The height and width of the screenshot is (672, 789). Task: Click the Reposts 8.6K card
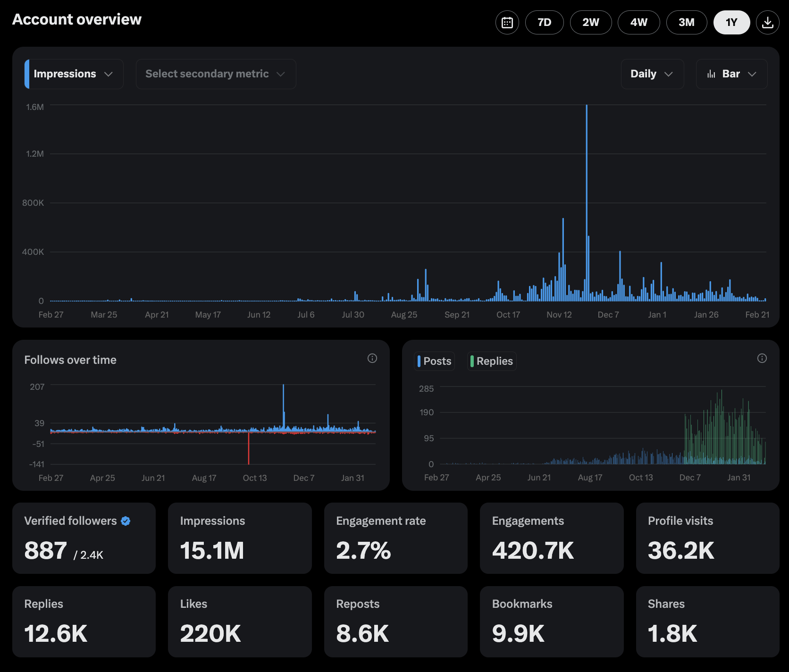tap(396, 622)
